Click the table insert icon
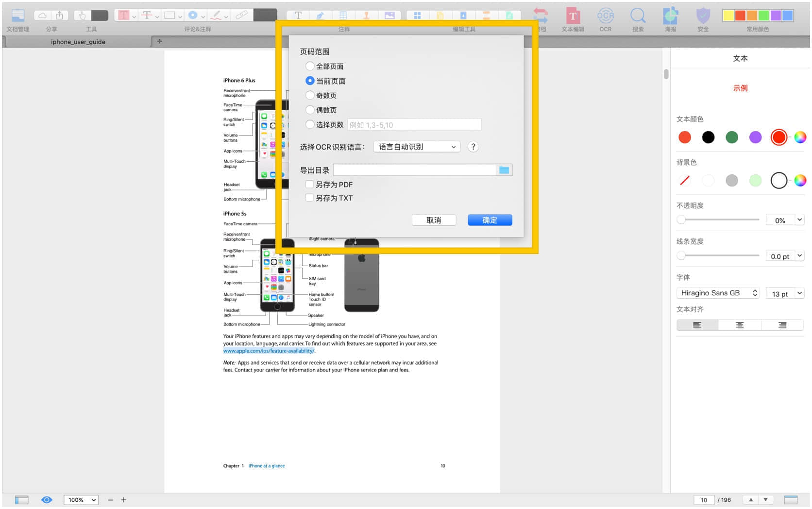Viewport: 812px width, 509px height. click(343, 16)
